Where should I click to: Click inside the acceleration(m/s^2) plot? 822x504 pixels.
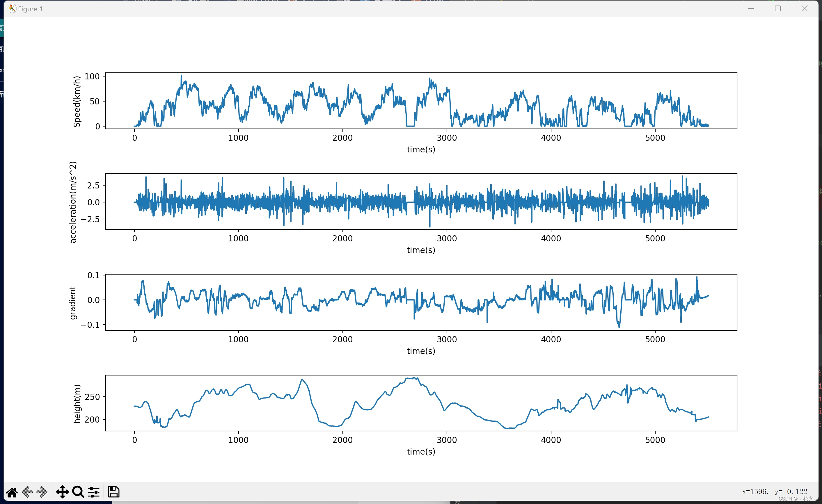421,201
